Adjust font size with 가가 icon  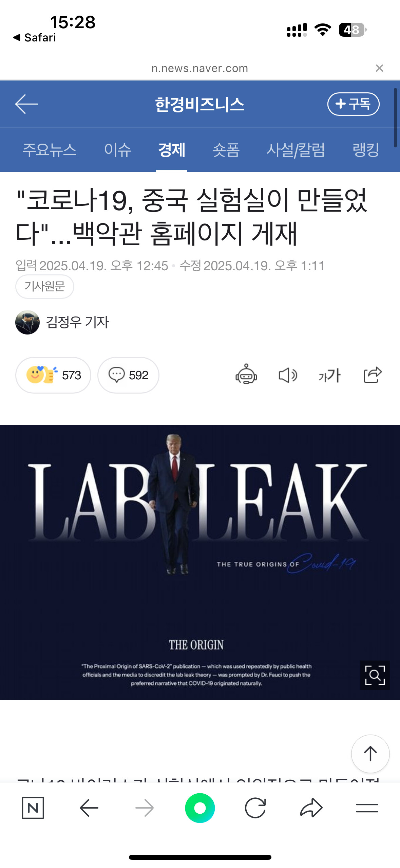tap(329, 375)
